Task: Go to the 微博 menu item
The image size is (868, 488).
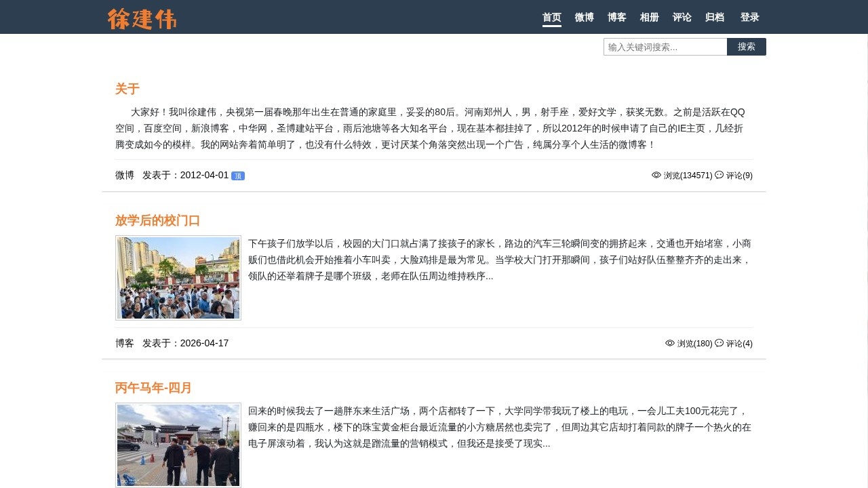Action: click(x=584, y=18)
